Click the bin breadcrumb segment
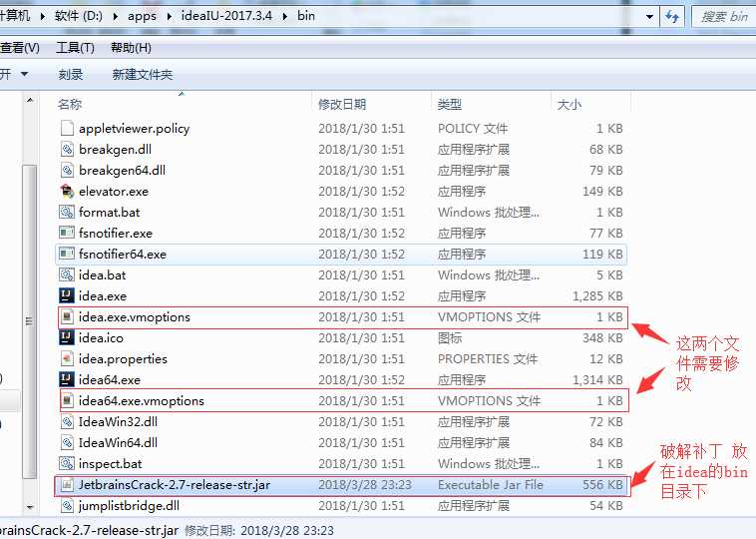 pyautogui.click(x=306, y=16)
